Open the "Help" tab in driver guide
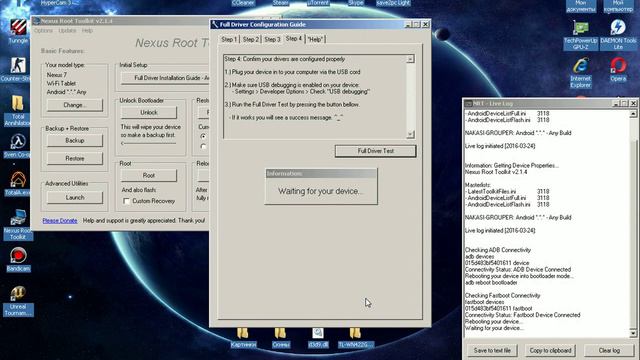Image resolution: width=640 pixels, height=360 pixels. point(316,39)
